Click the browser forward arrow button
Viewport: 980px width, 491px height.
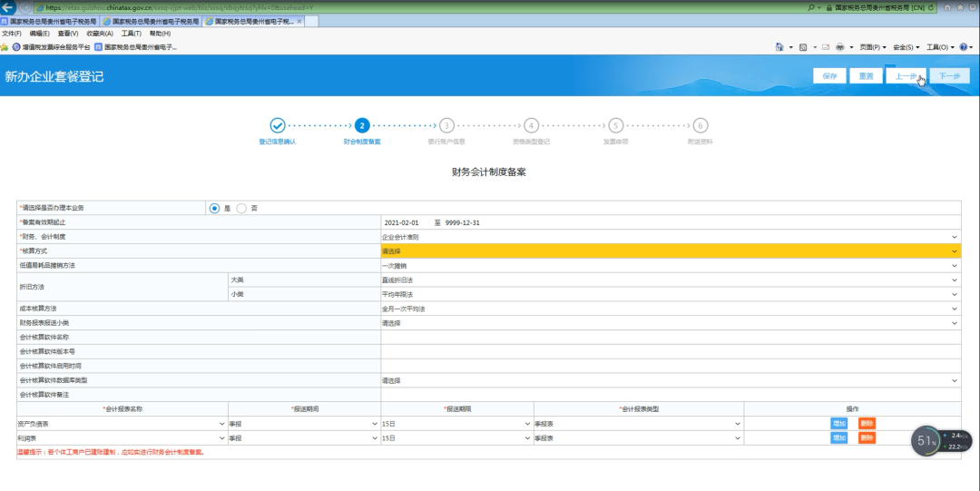pos(25,7)
